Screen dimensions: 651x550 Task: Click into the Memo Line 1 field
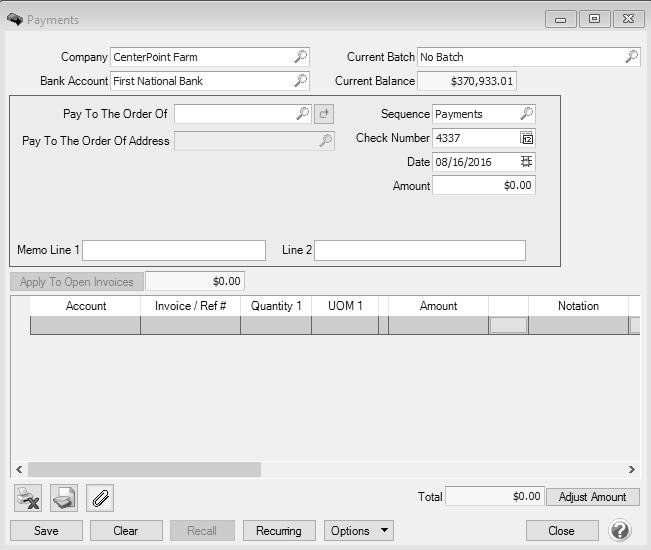[175, 250]
